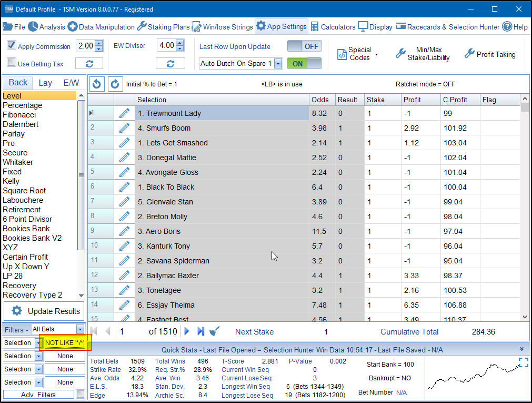
Task: Open the All Bets filter dropdown
Action: point(80,329)
